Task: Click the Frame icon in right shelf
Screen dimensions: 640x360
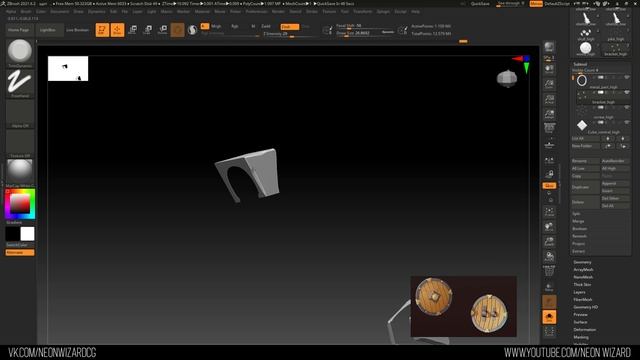Action: click(549, 212)
